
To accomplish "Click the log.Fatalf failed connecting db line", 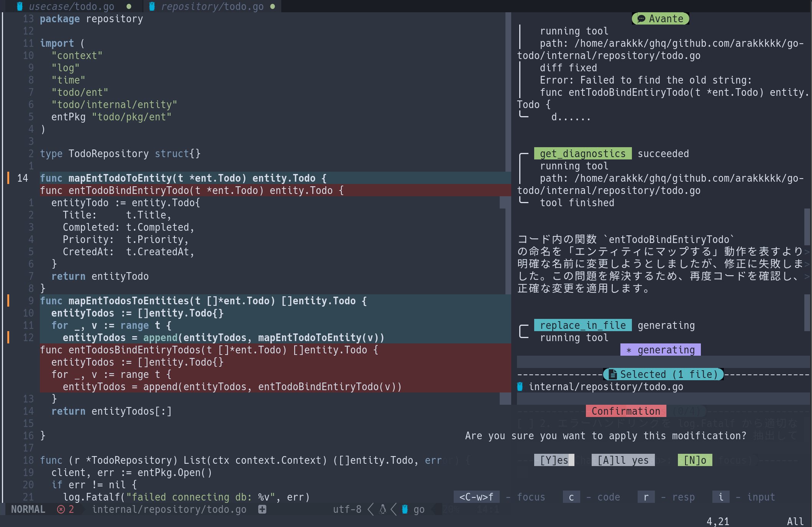I will 186,497.
